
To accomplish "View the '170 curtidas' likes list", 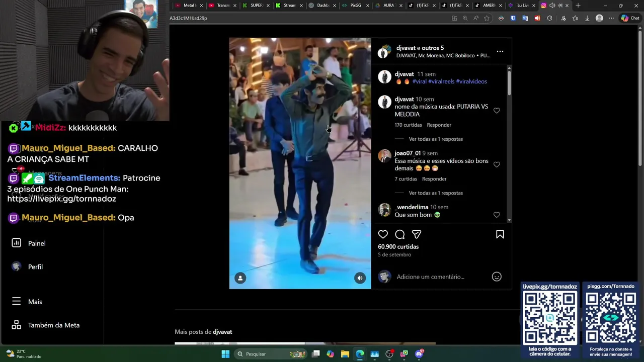I will pos(408,125).
